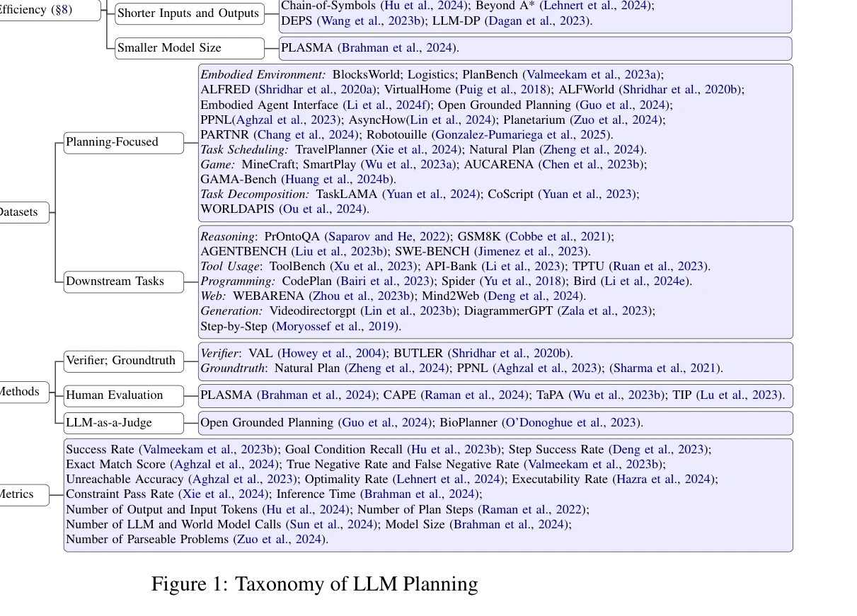Open the Dagan et al., 2023 citation after LLM-DP

tap(538, 21)
